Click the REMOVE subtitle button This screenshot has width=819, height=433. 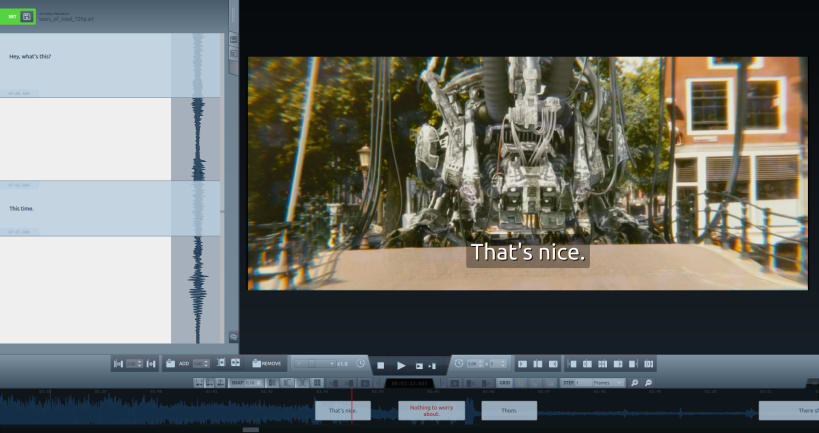coord(266,364)
